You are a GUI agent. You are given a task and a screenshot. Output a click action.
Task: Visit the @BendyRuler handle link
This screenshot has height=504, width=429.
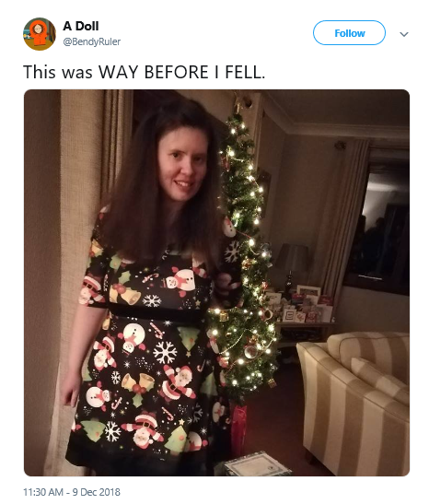click(x=92, y=41)
